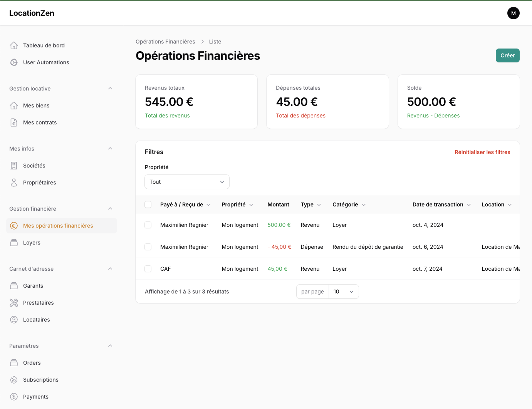Sort by Type column header
The height and width of the screenshot is (409, 532).
click(311, 204)
